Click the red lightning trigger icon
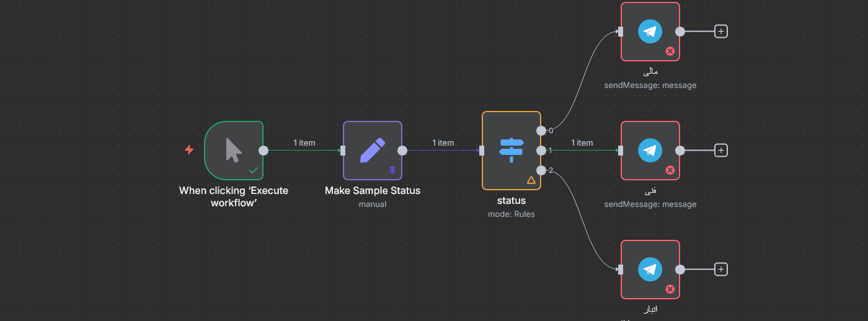Viewport: 868px width, 321px height. pos(189,150)
